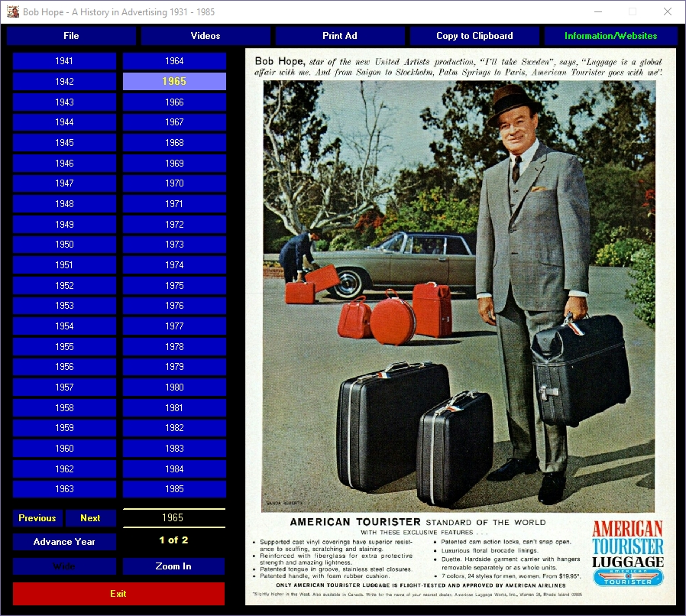Select year 1980

[x=175, y=387]
